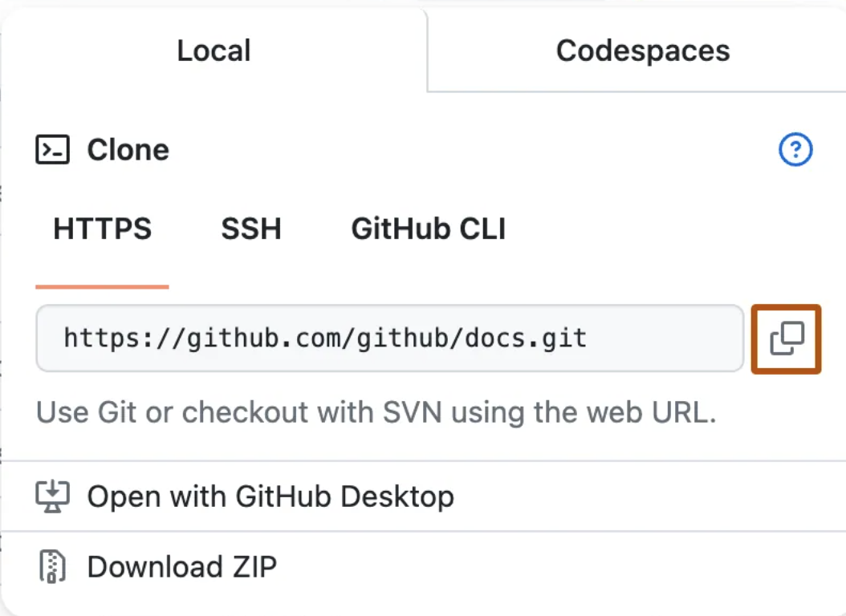The width and height of the screenshot is (846, 616).
Task: Click the Clone heading text
Action: click(128, 149)
